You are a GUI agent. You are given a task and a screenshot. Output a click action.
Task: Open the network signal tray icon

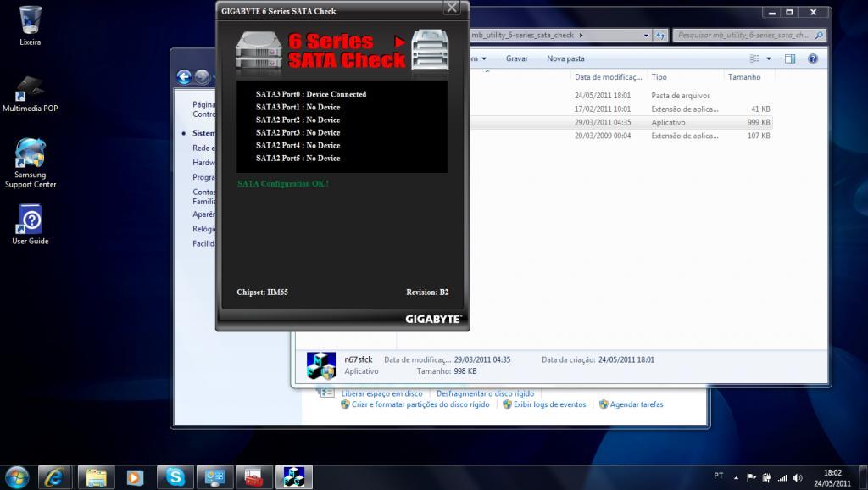point(782,477)
